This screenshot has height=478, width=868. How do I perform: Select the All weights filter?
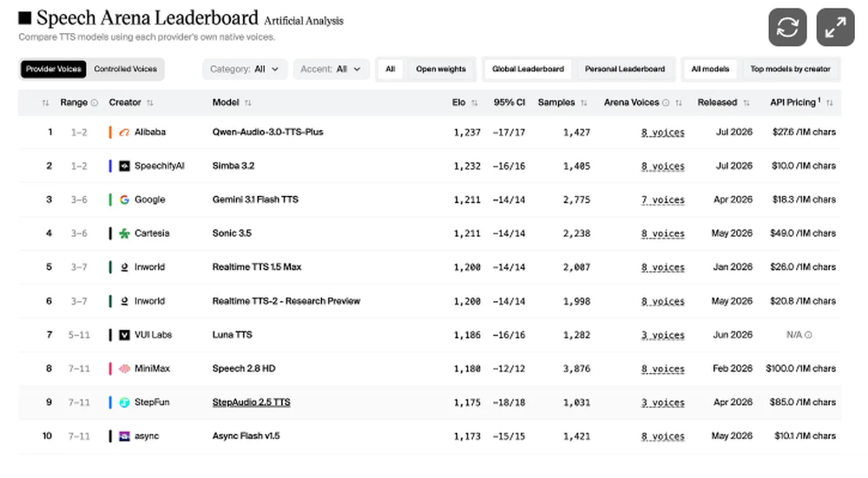tap(391, 69)
